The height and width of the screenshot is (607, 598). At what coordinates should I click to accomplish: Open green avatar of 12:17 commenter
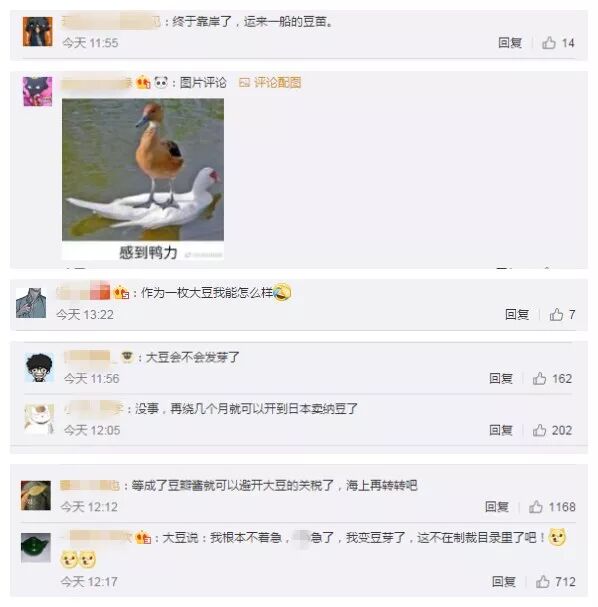click(x=36, y=547)
